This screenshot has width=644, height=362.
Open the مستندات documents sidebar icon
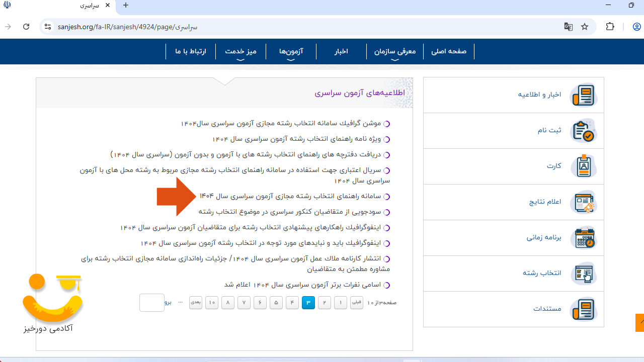(x=584, y=309)
